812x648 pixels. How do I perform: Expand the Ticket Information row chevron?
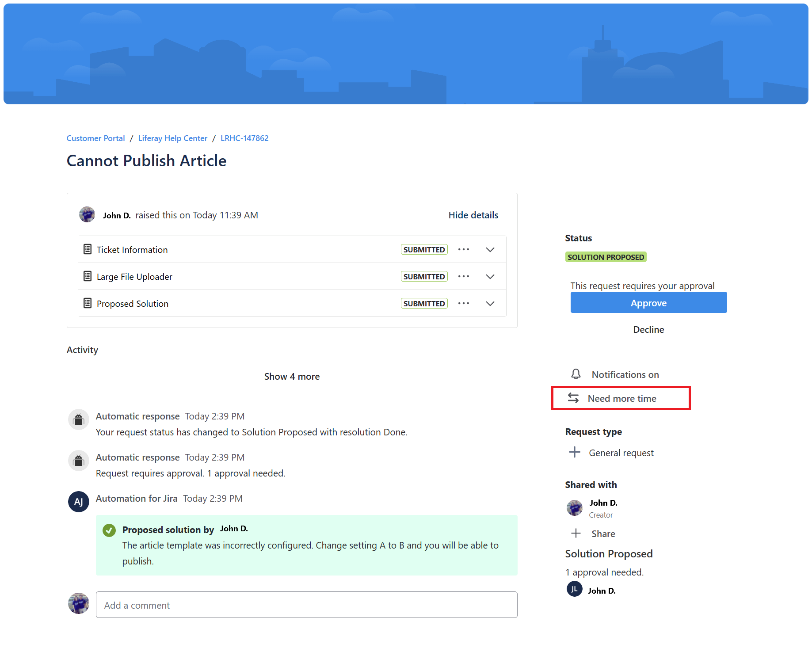(490, 250)
